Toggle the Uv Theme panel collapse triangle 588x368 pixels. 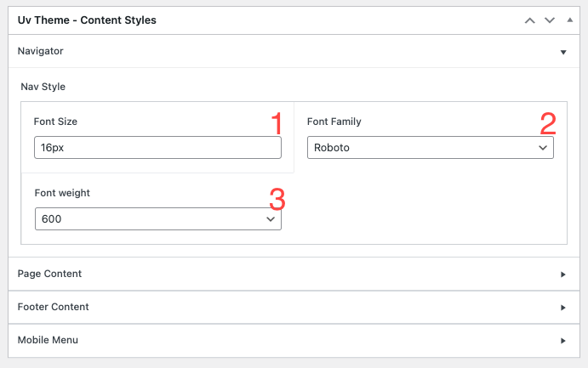tap(568, 20)
